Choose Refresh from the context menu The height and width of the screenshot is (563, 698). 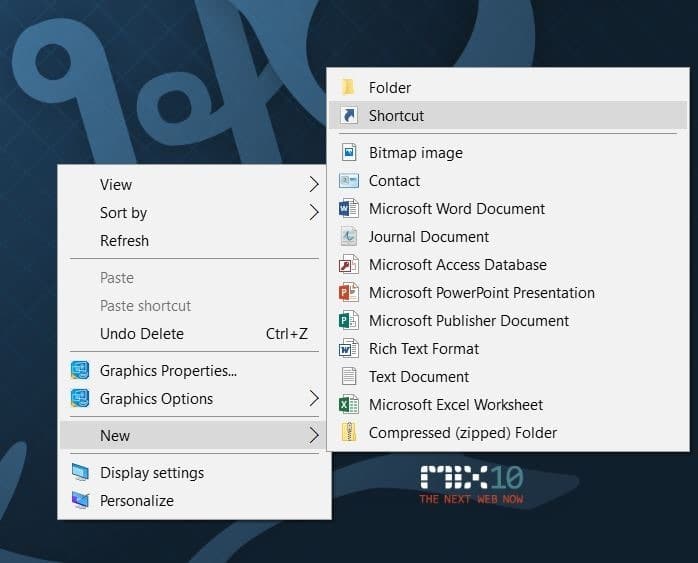[194, 240]
